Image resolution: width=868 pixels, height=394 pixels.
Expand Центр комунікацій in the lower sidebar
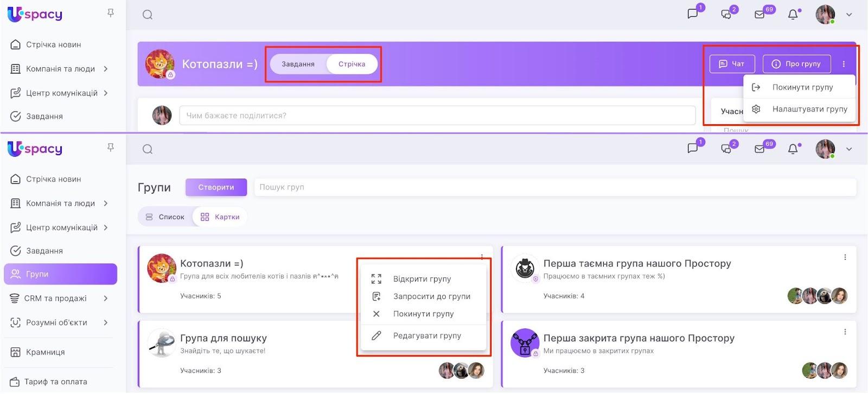click(x=106, y=227)
